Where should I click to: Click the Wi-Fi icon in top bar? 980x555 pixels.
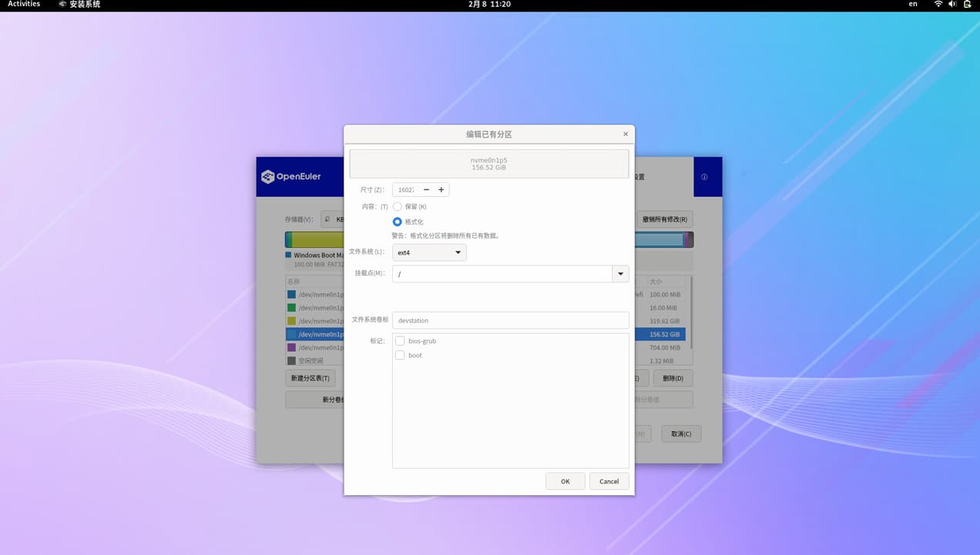pos(938,5)
